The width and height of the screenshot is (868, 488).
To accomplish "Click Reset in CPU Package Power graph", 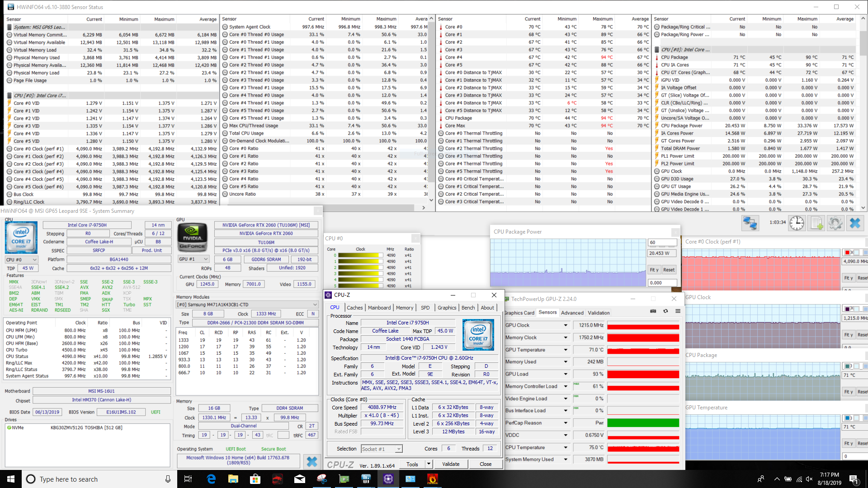I will click(669, 270).
